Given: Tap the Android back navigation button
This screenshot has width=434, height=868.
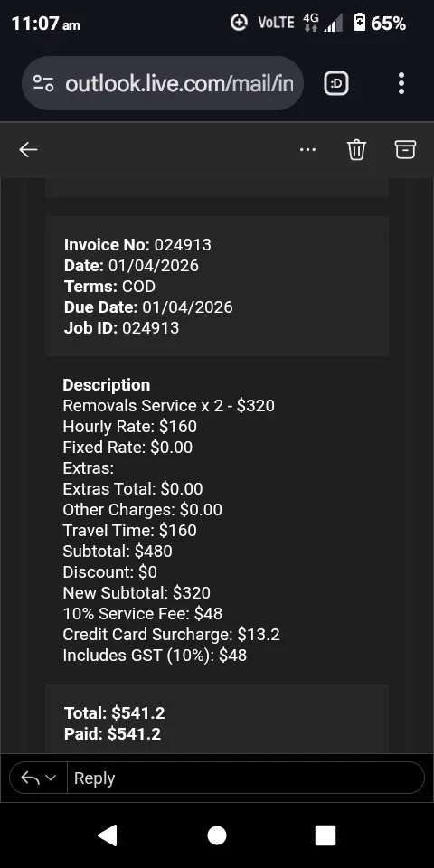Looking at the screenshot, I should pyautogui.click(x=108, y=835).
